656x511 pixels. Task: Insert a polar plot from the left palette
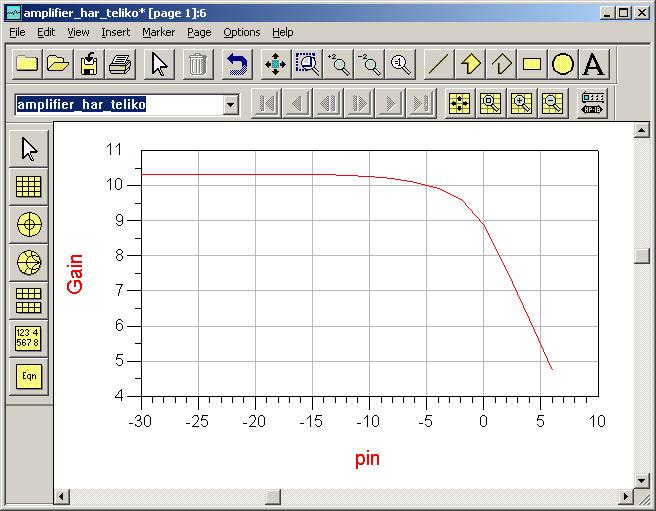point(29,224)
